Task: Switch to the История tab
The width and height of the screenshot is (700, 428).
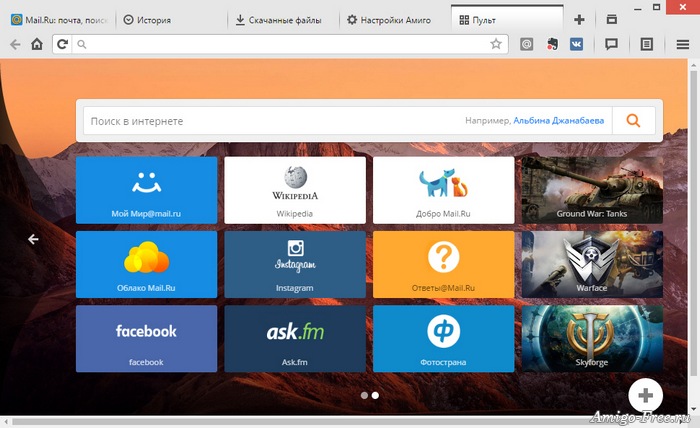Action: pos(170,20)
